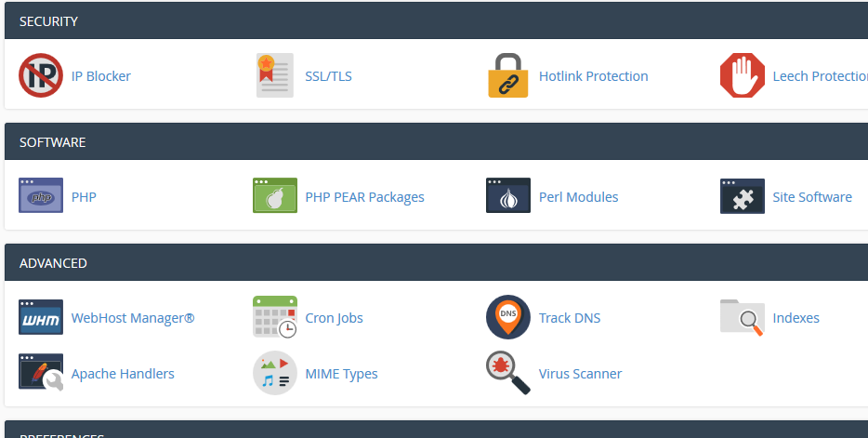868x438 pixels.
Task: Click the Virus Scanner bug icon
Action: (x=508, y=373)
